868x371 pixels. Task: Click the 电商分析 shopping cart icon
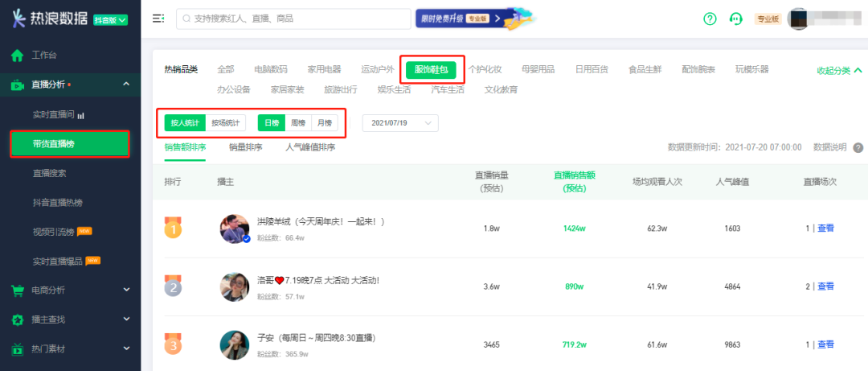18,290
